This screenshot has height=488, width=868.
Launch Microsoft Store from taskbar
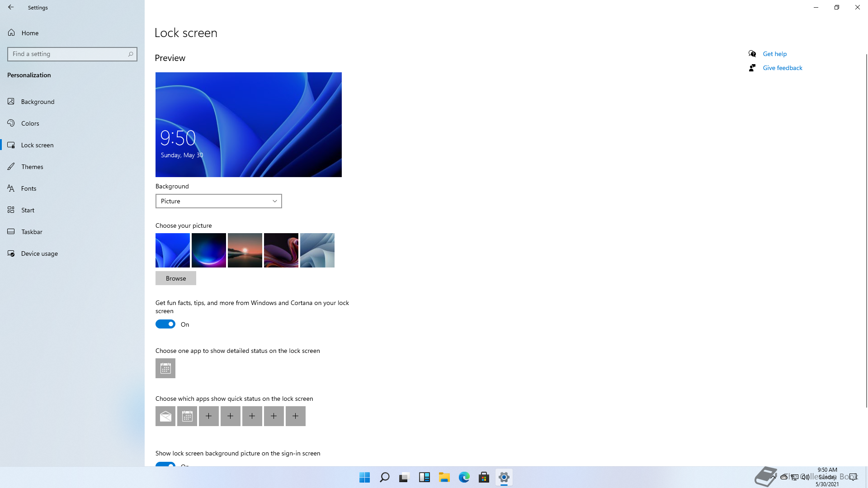click(x=484, y=477)
